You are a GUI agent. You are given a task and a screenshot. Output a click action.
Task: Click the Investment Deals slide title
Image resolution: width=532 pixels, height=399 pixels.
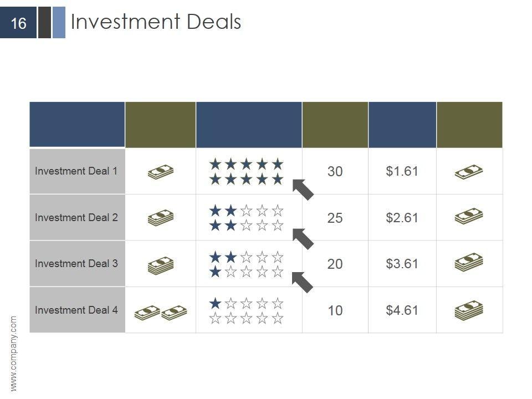pos(156,22)
